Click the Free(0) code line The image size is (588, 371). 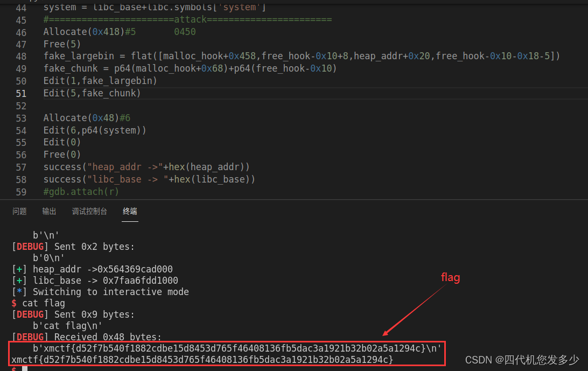(62, 155)
